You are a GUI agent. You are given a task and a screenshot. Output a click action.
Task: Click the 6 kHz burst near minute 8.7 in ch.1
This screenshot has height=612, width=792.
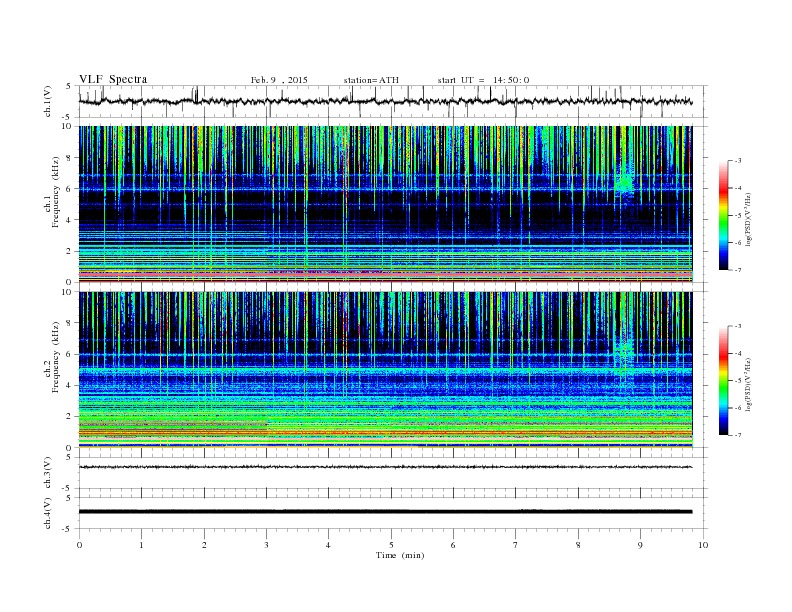click(x=624, y=184)
